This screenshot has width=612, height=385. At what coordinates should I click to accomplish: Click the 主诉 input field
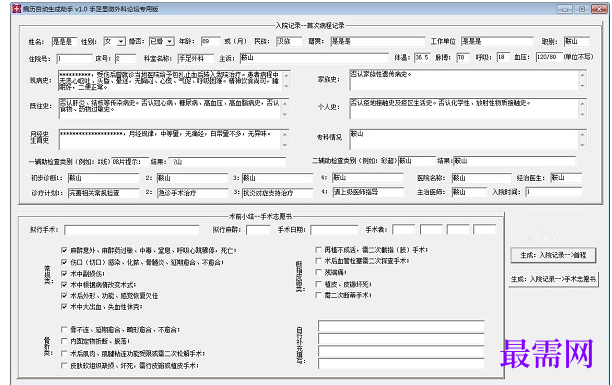[x=314, y=58]
